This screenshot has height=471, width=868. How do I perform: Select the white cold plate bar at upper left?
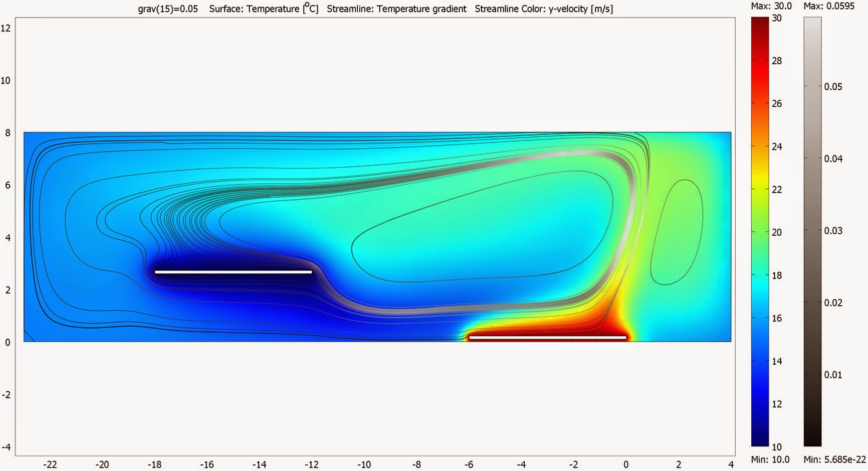(x=233, y=272)
